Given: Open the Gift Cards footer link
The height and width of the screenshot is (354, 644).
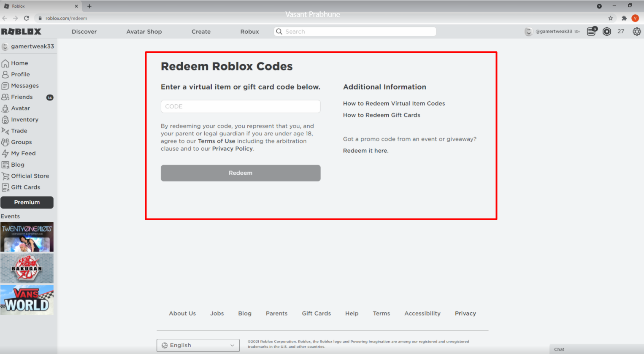Looking at the screenshot, I should coord(317,313).
